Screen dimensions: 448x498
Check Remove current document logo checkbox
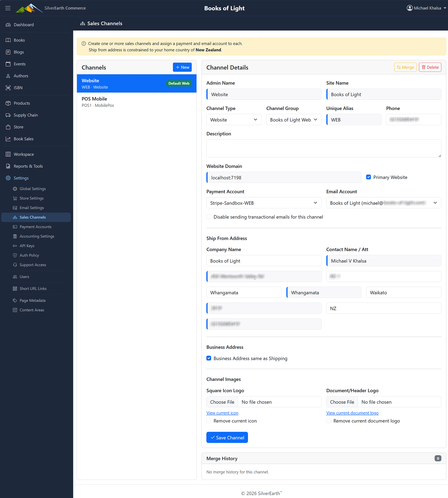point(329,421)
